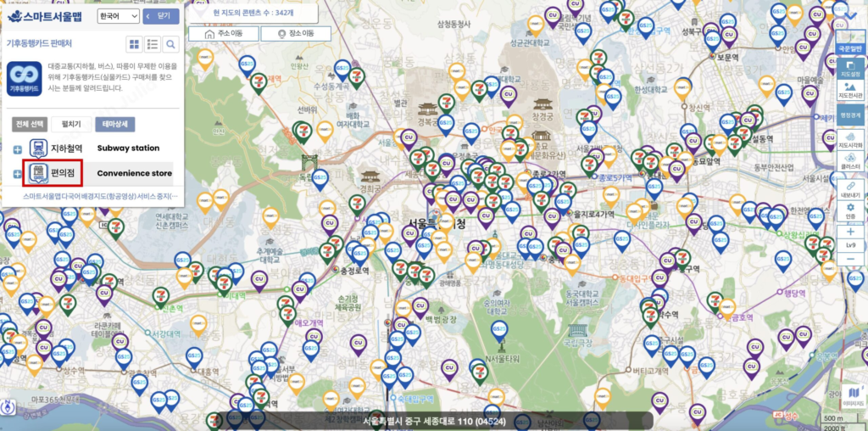This screenshot has height=431, width=868.
Task: Click the 지하철역 subway station icon
Action: [x=40, y=148]
